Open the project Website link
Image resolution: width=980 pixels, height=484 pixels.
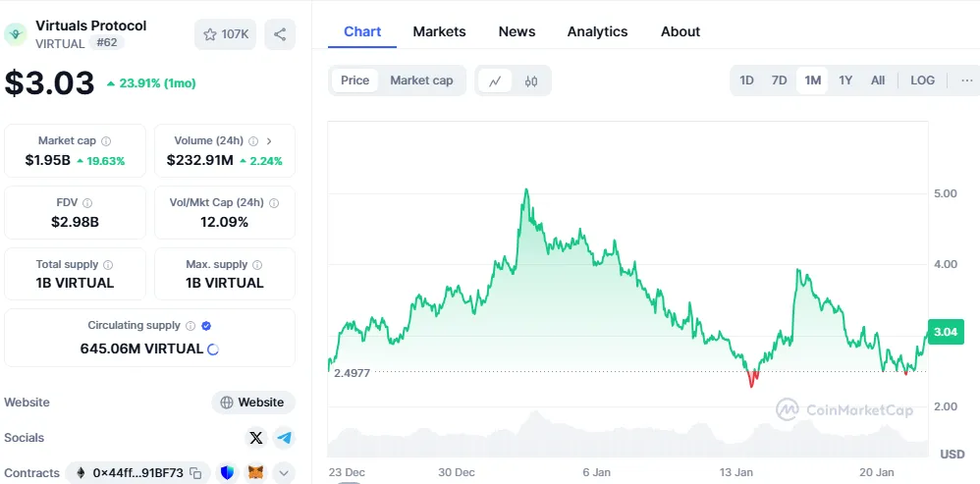coord(253,403)
